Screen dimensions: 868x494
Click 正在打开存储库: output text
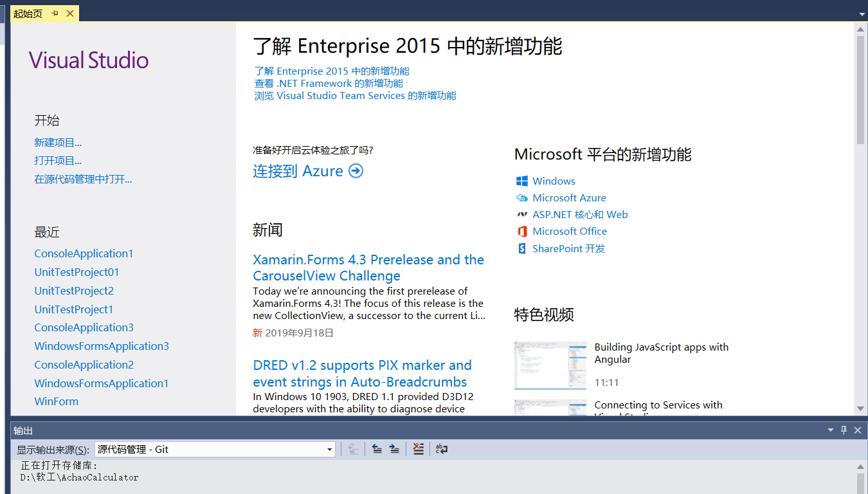59,466
